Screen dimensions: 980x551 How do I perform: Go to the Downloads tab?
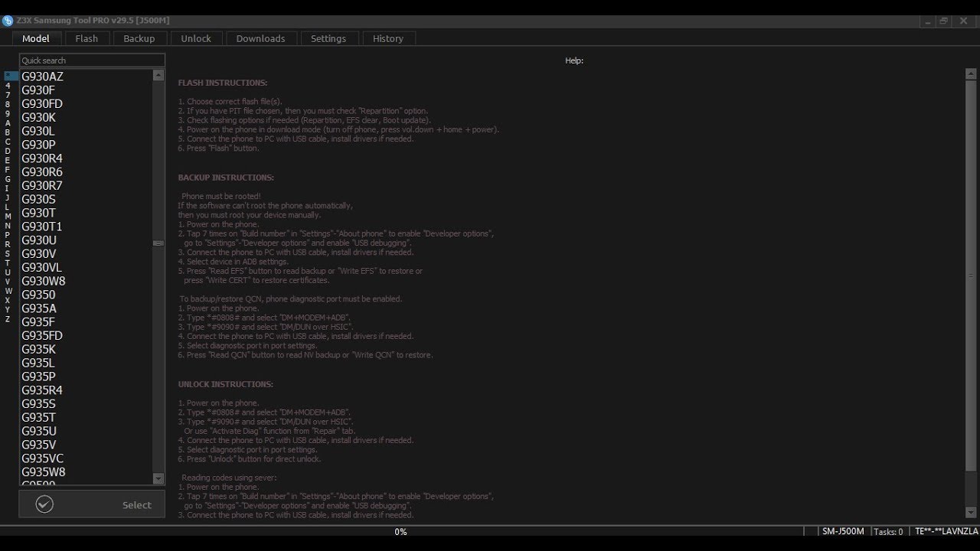tap(260, 38)
